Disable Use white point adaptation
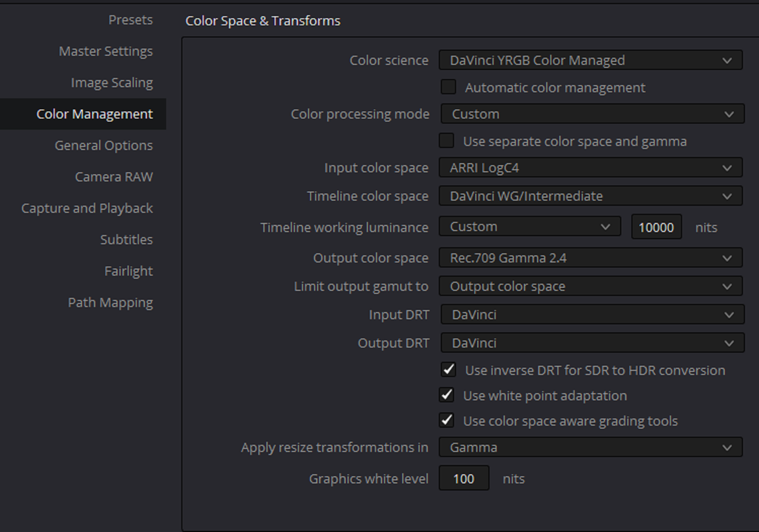759x532 pixels. pos(446,395)
